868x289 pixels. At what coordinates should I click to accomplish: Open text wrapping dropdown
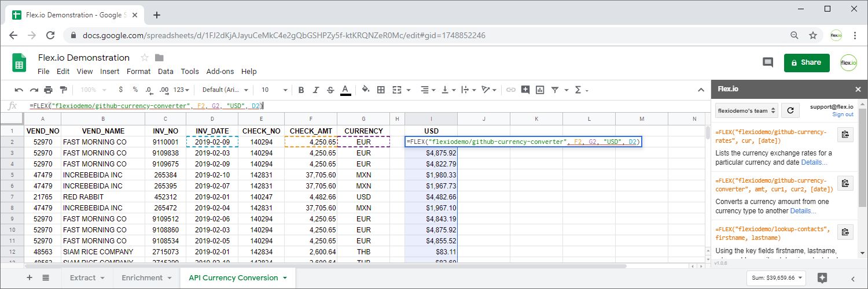[468, 90]
